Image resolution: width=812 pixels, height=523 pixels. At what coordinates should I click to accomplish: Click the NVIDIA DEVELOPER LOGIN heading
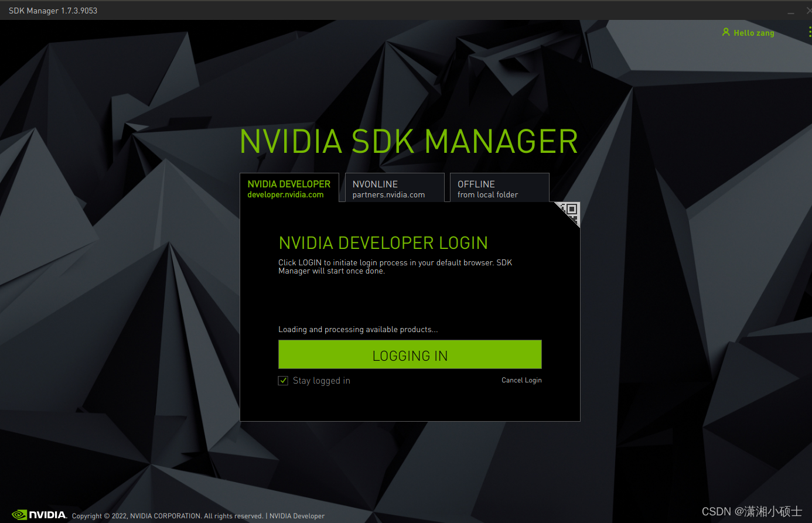click(383, 243)
